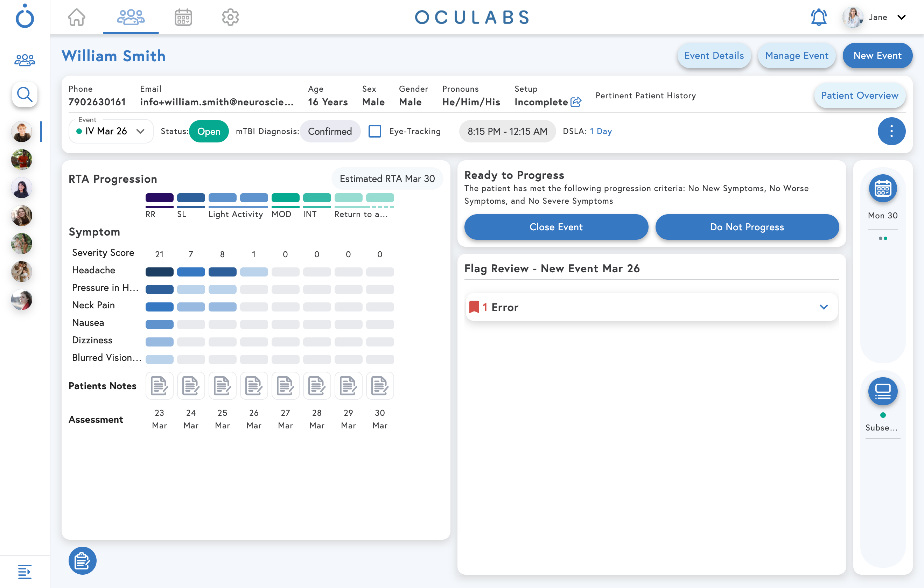Expand the Jane user menu chevron
The height and width of the screenshot is (588, 924).
(x=902, y=17)
